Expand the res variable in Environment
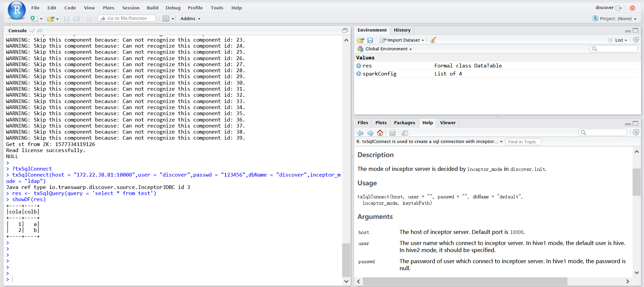Image resolution: width=644 pixels, height=287 pixels. (359, 66)
